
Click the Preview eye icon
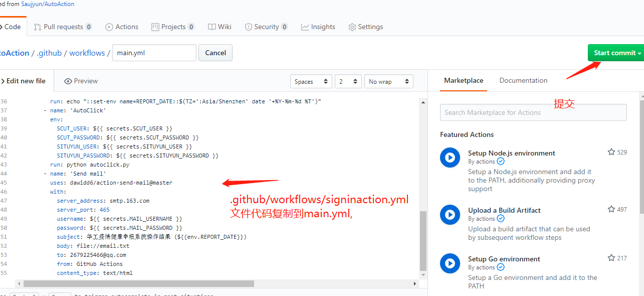click(68, 81)
